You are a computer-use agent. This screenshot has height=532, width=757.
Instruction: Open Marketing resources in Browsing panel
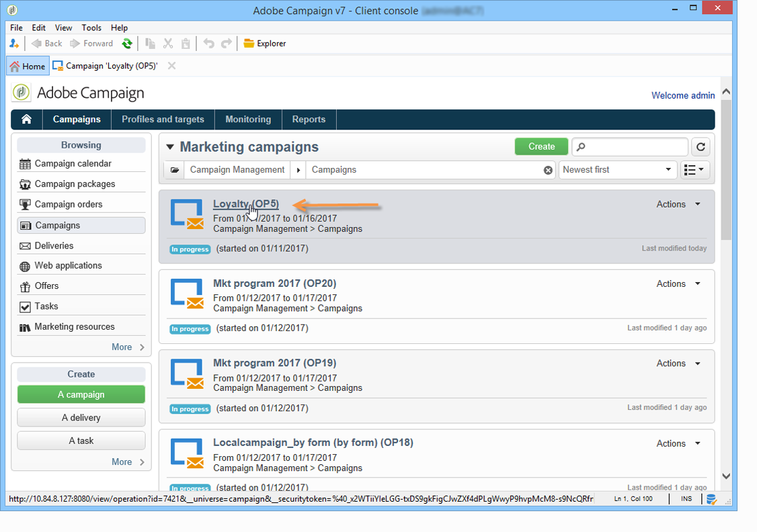pos(81,326)
